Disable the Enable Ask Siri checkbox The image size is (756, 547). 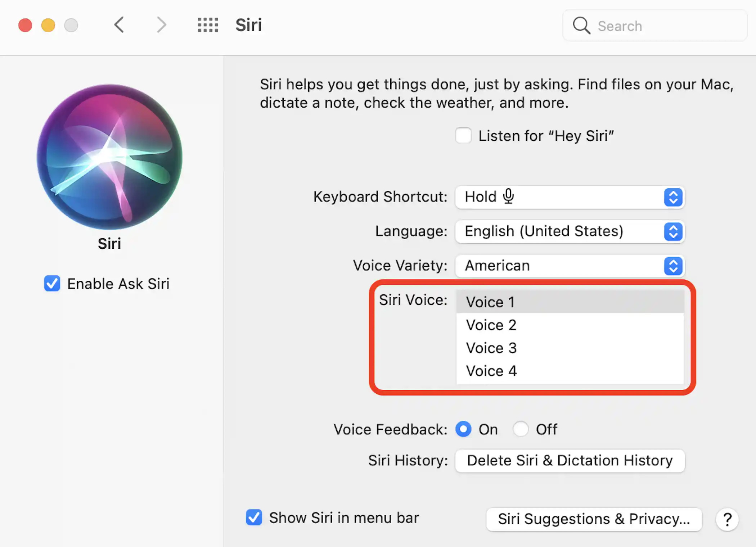coord(52,284)
